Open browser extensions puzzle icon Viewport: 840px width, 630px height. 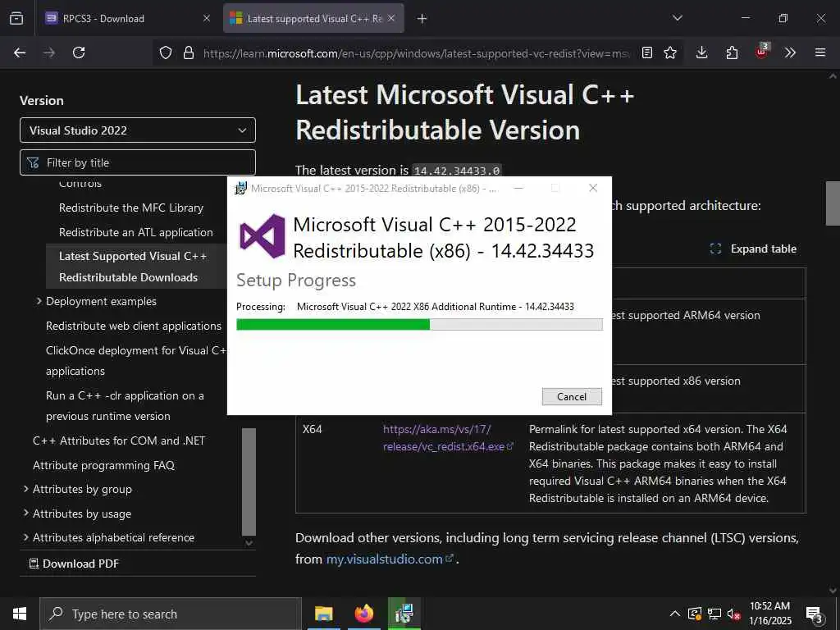[732, 52]
